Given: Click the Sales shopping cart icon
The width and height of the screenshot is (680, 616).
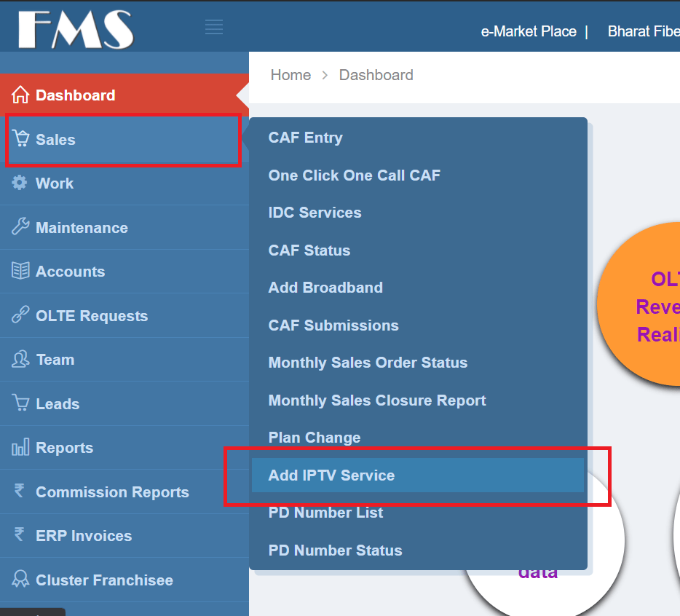Looking at the screenshot, I should coord(20,139).
